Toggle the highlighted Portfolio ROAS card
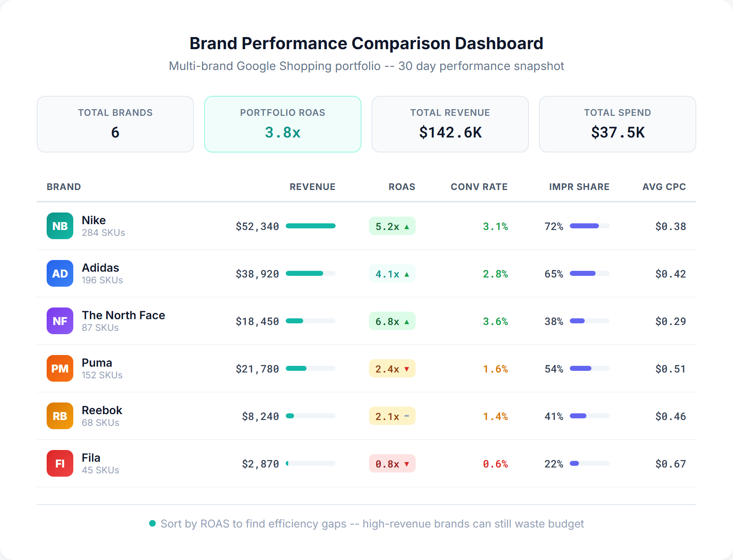 coord(282,124)
